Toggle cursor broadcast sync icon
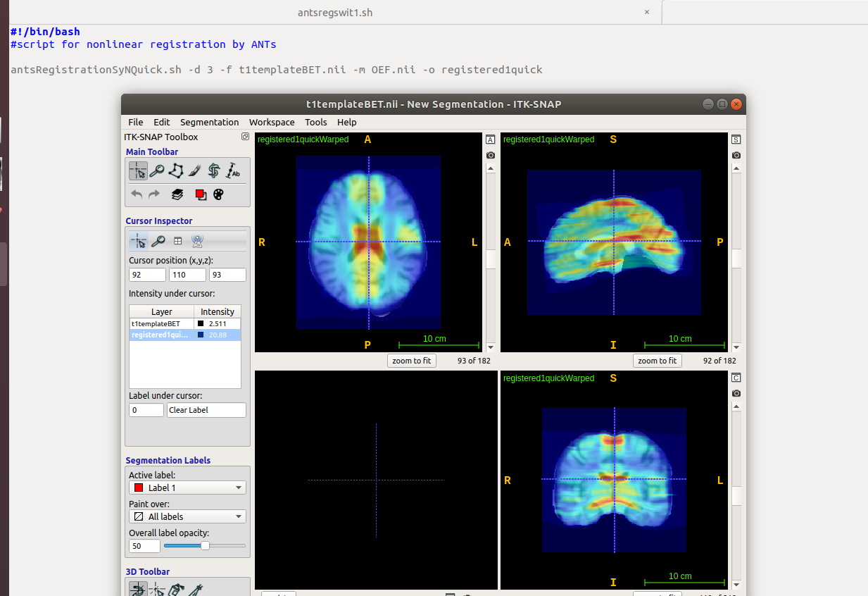The image size is (868, 596). (198, 240)
